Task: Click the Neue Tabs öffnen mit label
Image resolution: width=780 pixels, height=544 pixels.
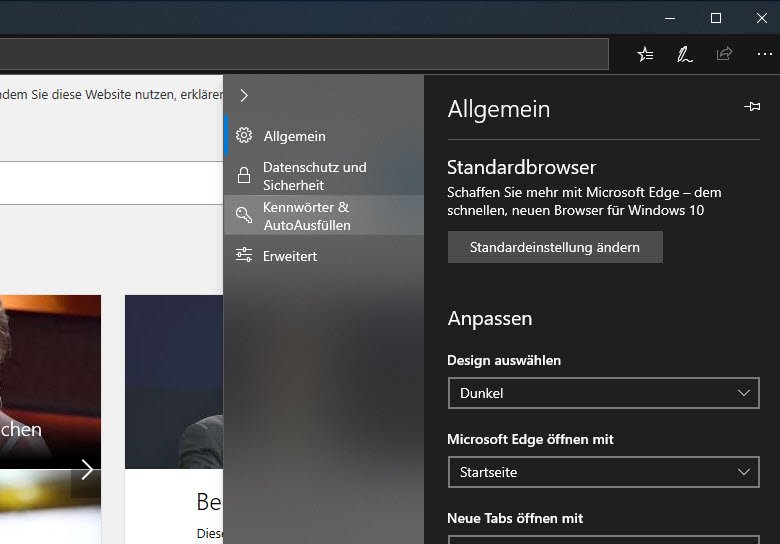Action: coord(515,519)
